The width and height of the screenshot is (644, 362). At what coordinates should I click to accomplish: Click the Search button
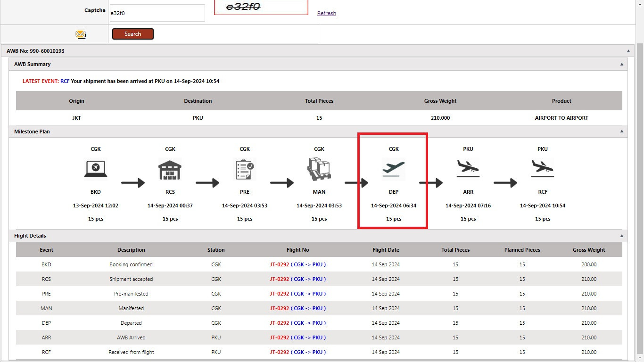133,34
